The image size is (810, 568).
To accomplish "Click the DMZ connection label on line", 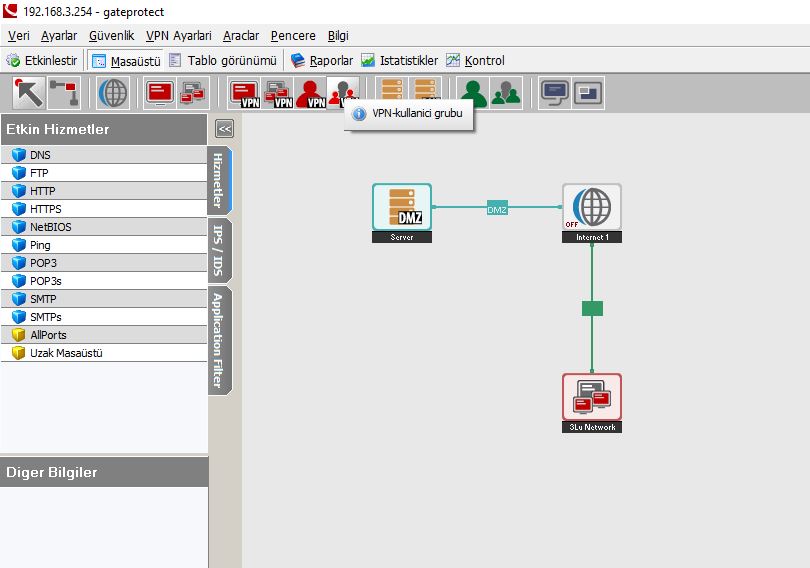I will click(497, 209).
